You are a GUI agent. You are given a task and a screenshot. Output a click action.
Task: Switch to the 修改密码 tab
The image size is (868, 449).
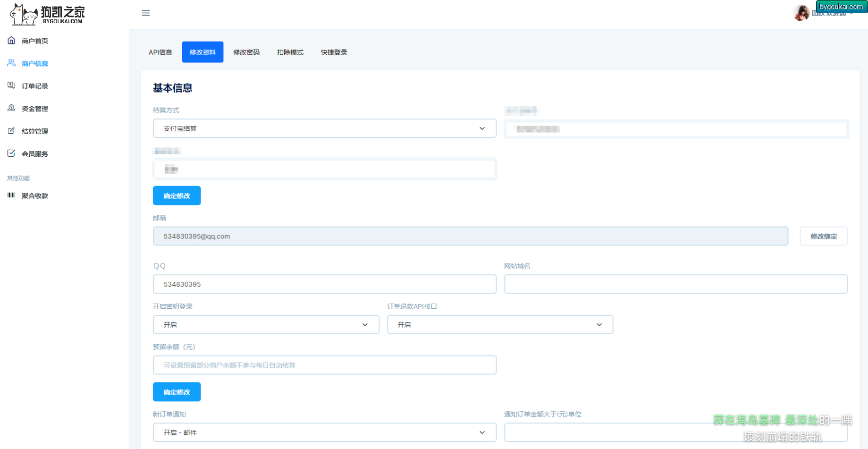tap(246, 52)
